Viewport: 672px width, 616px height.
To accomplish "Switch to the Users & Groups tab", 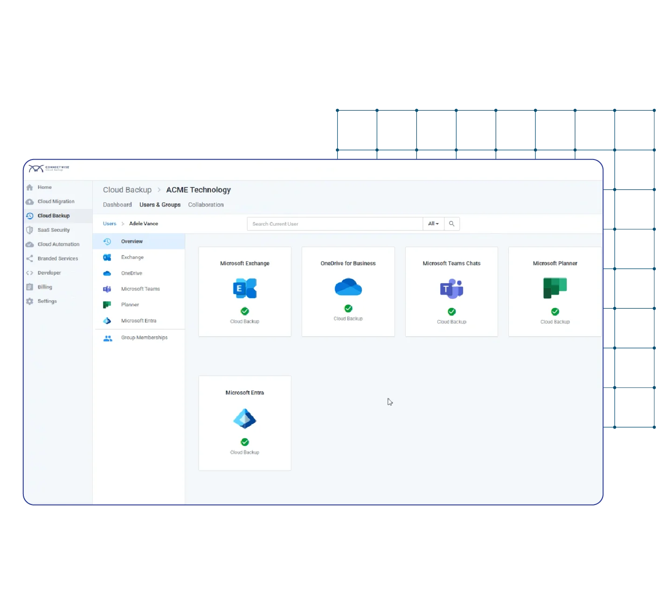I will pyautogui.click(x=160, y=205).
